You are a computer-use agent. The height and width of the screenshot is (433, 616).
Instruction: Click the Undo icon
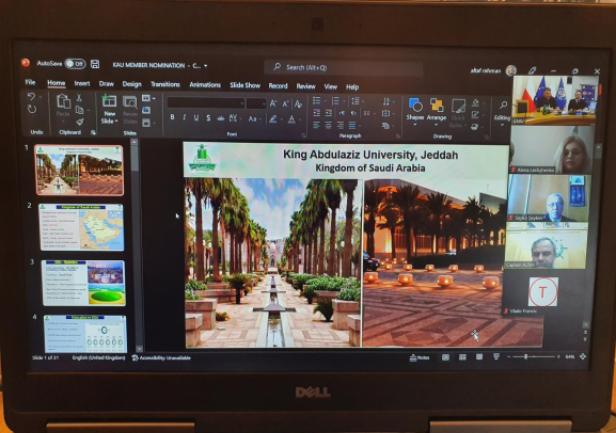tap(32, 98)
